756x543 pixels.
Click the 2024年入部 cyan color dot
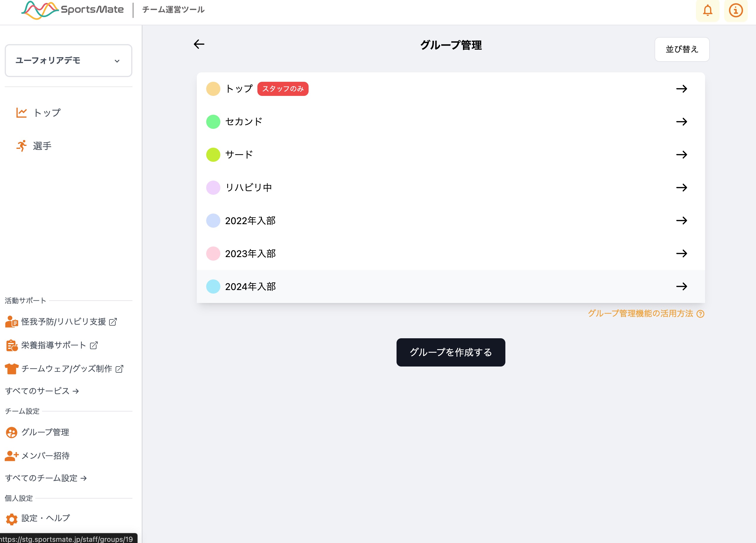tap(213, 287)
